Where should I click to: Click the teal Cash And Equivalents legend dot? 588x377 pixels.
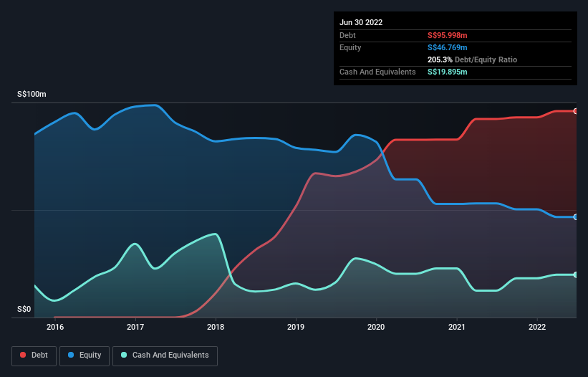pyautogui.click(x=124, y=355)
